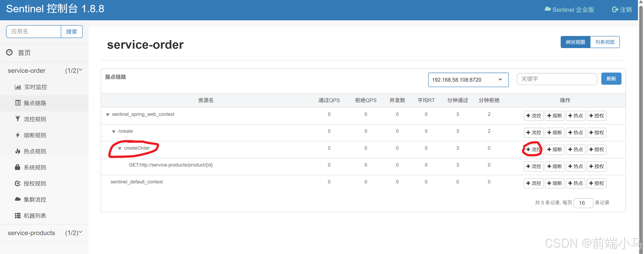This screenshot has height=254, width=644.
Task: Click the 资源名 column header
Action: [206, 100]
